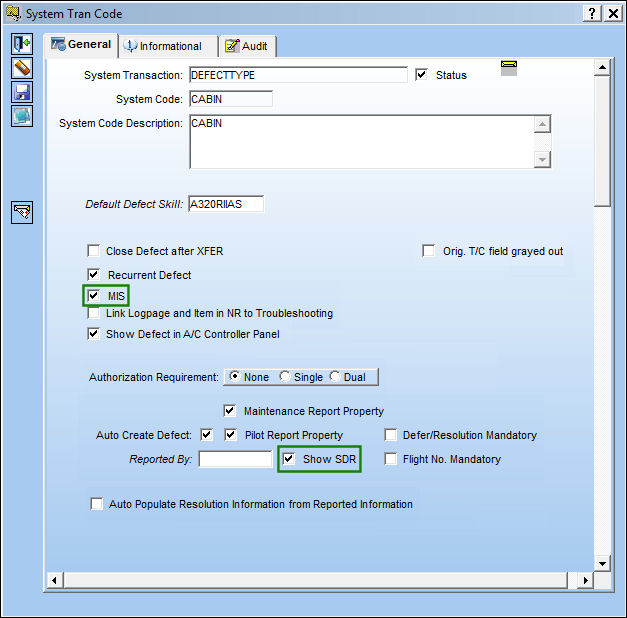The height and width of the screenshot is (618, 627).
Task: Enable Defer/Resolution Mandatory
Action: point(391,435)
